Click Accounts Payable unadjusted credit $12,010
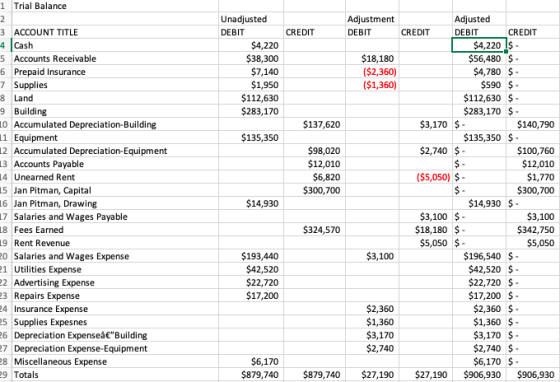Image resolution: width=560 pixels, height=382 pixels. (314, 164)
